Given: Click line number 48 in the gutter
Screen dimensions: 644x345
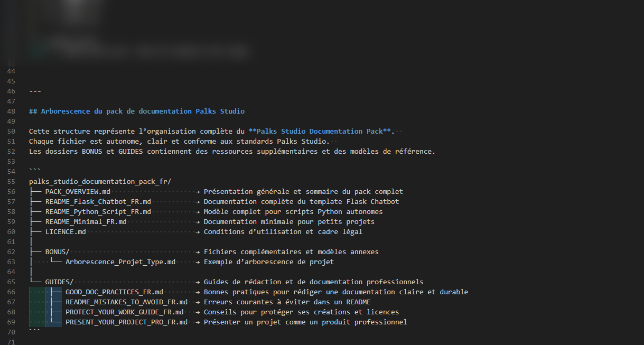Looking at the screenshot, I should coord(11,111).
